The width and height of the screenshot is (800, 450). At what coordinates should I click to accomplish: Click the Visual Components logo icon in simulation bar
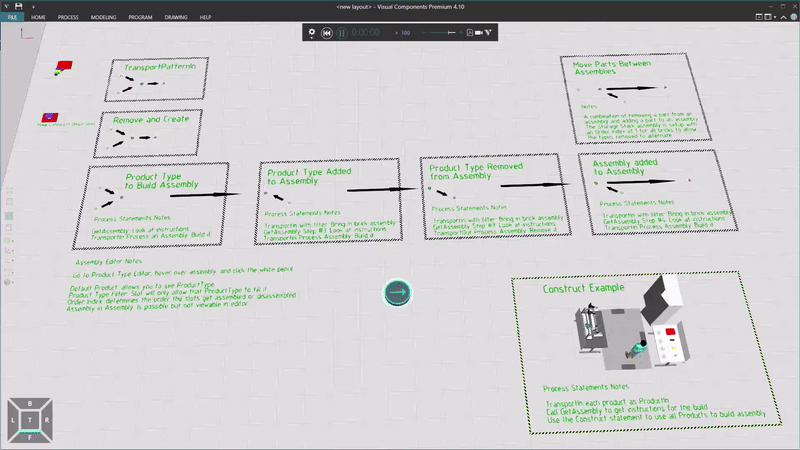[490, 33]
